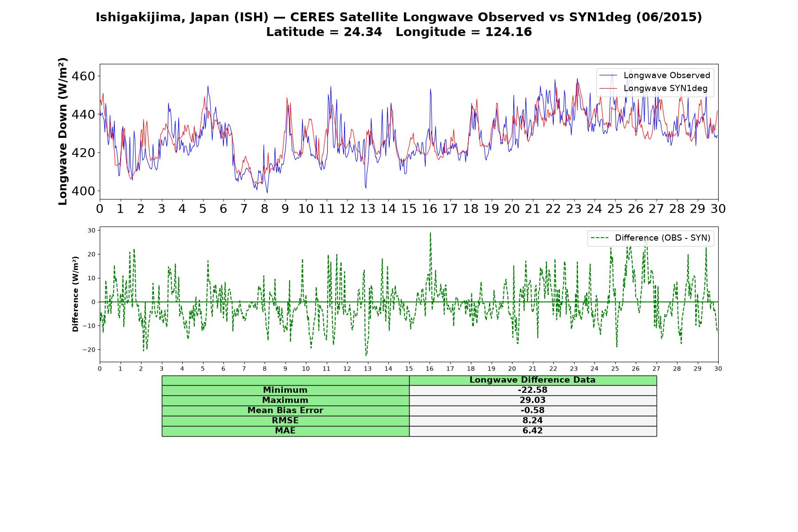Click the Mean Bias Error row label
This screenshot has height=532, width=798.
click(x=285, y=411)
